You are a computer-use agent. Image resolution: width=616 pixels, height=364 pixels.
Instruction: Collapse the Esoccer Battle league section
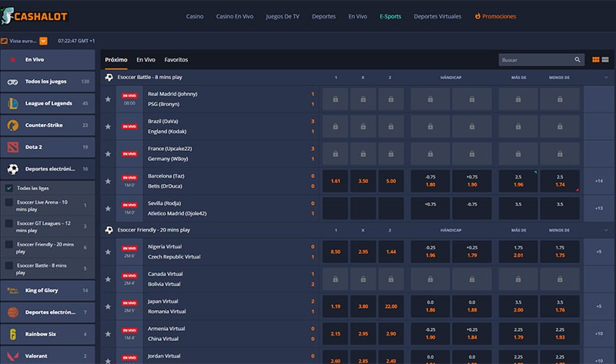606,78
